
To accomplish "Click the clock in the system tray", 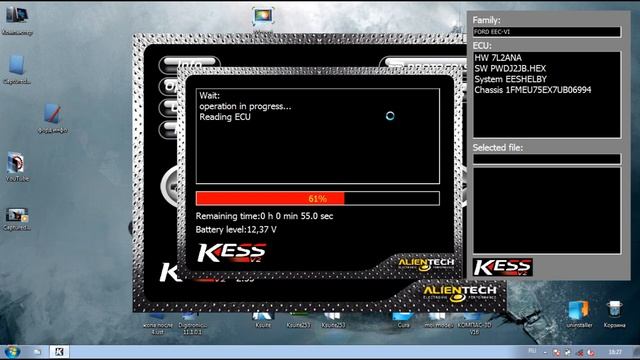I will tap(615, 351).
